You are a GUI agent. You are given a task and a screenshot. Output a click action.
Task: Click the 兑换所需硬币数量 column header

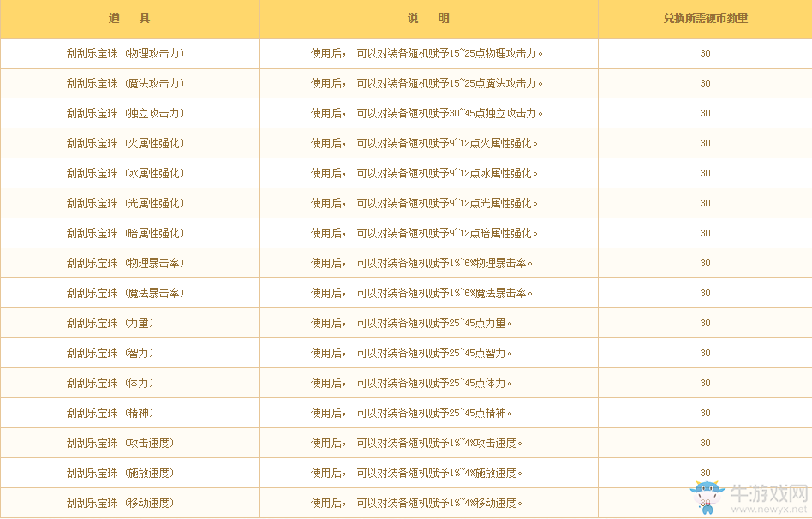click(705, 19)
